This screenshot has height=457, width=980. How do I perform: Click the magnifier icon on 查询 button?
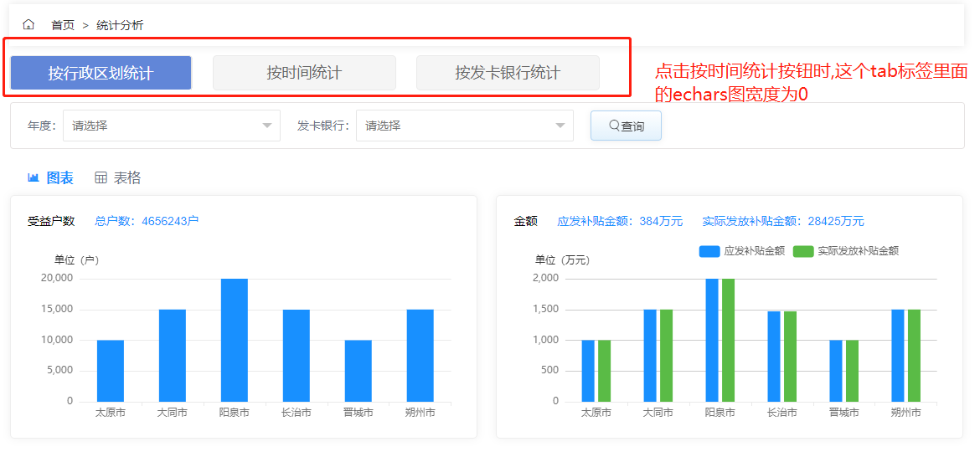[614, 126]
